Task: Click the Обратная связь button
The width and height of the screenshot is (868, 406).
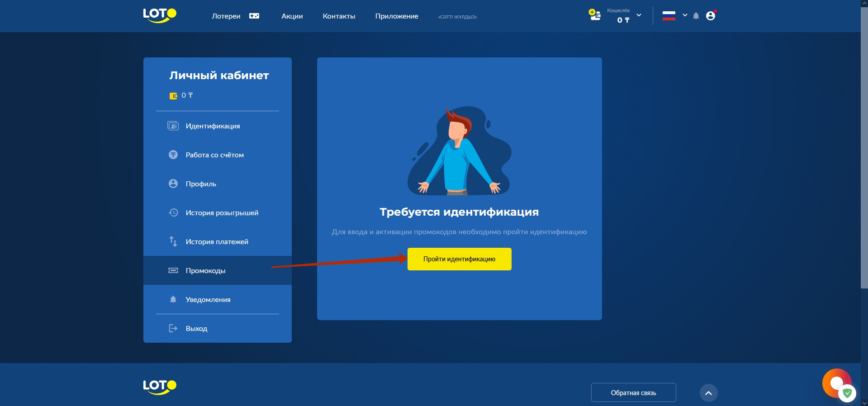Action: 633,393
